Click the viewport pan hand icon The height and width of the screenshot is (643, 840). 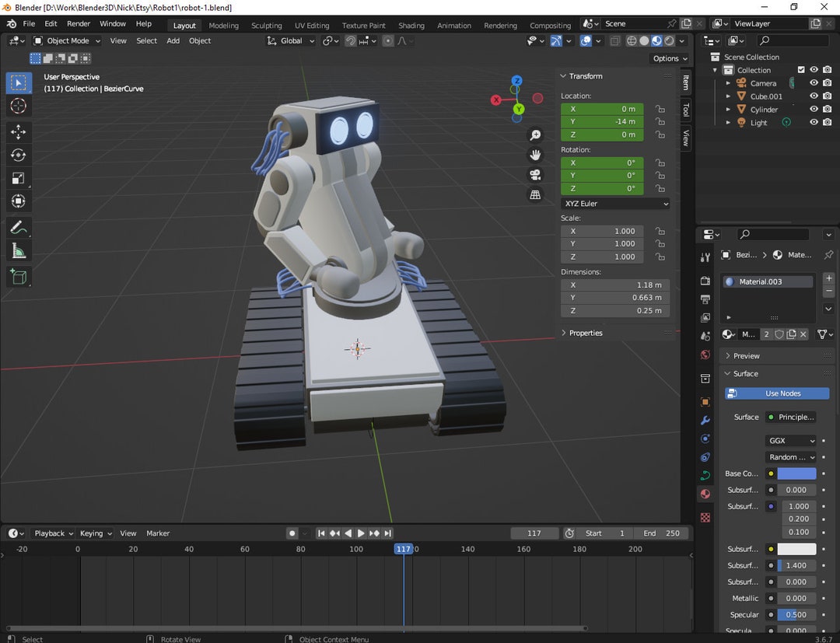click(535, 155)
